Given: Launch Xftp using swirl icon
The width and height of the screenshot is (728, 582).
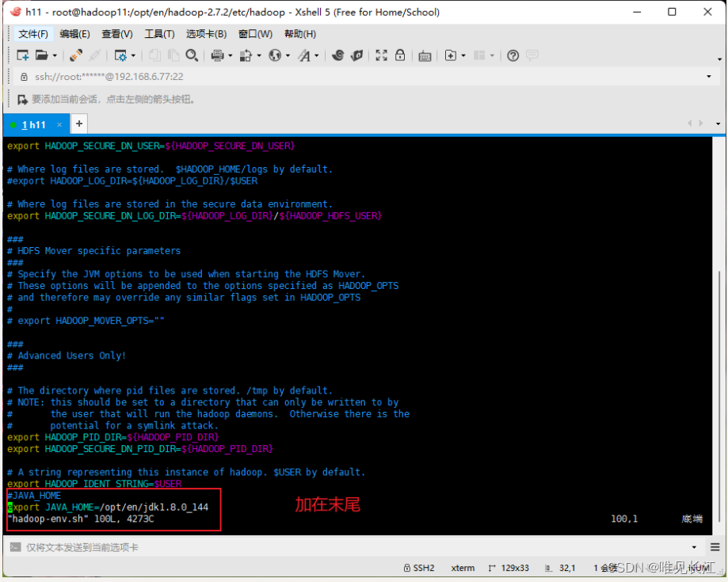Looking at the screenshot, I should [338, 55].
